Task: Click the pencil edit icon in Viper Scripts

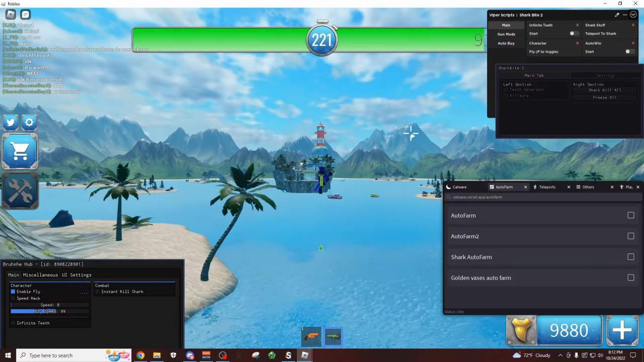Action: 617,15
